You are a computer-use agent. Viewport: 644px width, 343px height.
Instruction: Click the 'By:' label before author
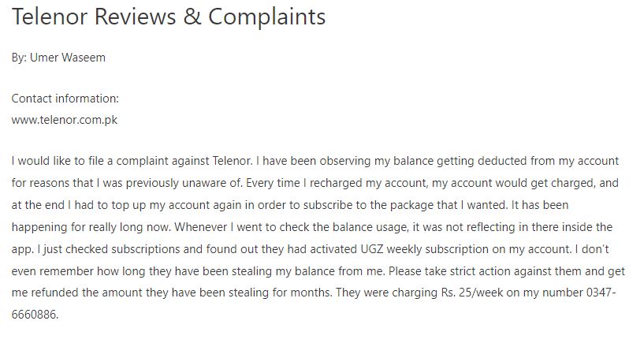pyautogui.click(x=19, y=58)
